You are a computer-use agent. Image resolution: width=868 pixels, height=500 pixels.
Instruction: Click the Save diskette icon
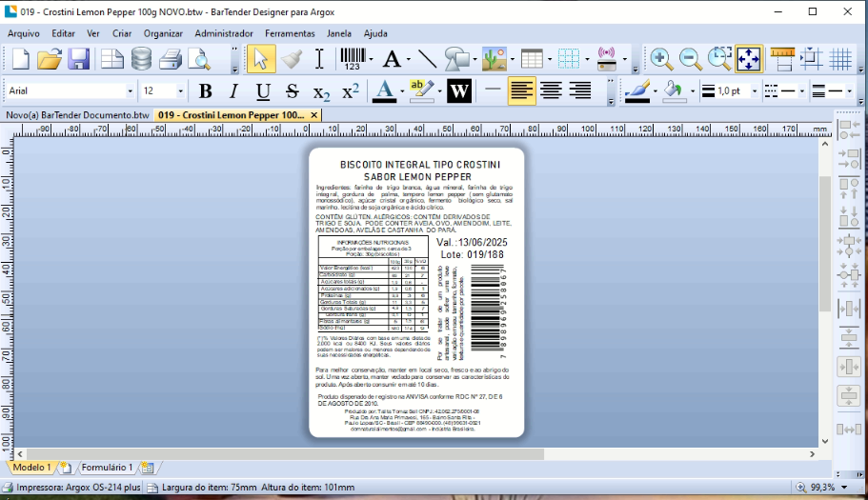(x=79, y=59)
